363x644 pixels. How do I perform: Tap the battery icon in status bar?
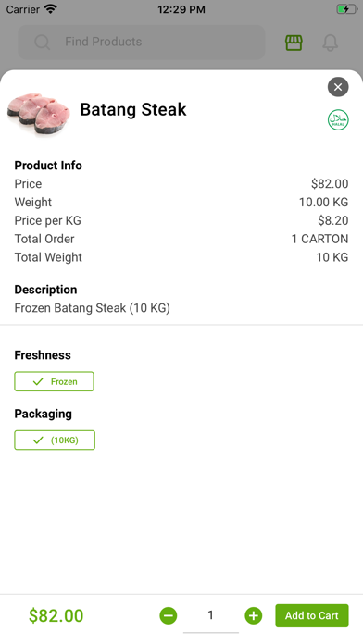pyautogui.click(x=347, y=9)
